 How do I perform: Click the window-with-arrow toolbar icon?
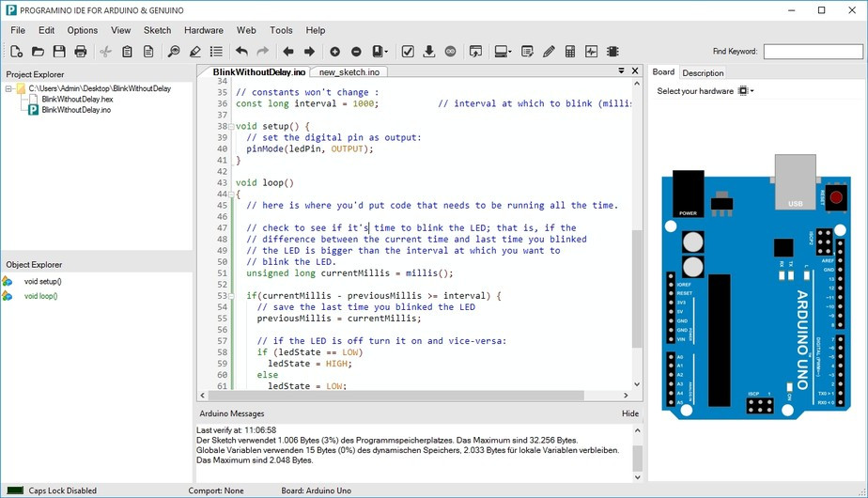[x=475, y=52]
